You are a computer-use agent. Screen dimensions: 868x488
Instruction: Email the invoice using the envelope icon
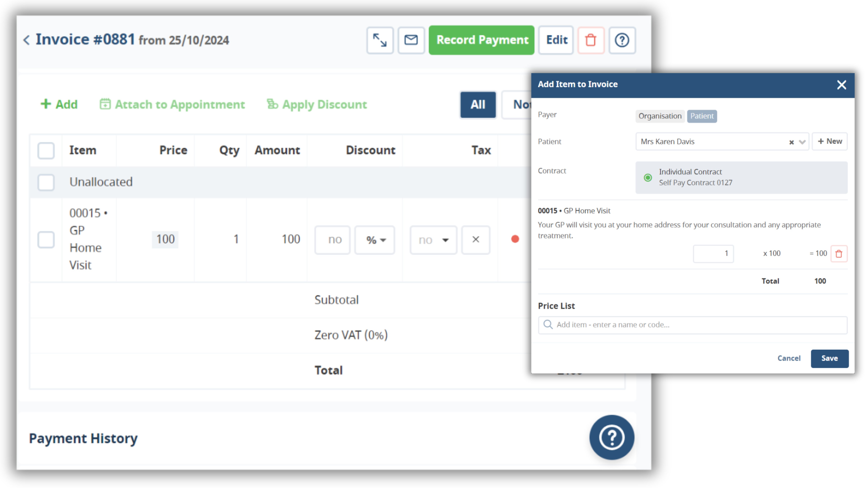[x=411, y=40]
